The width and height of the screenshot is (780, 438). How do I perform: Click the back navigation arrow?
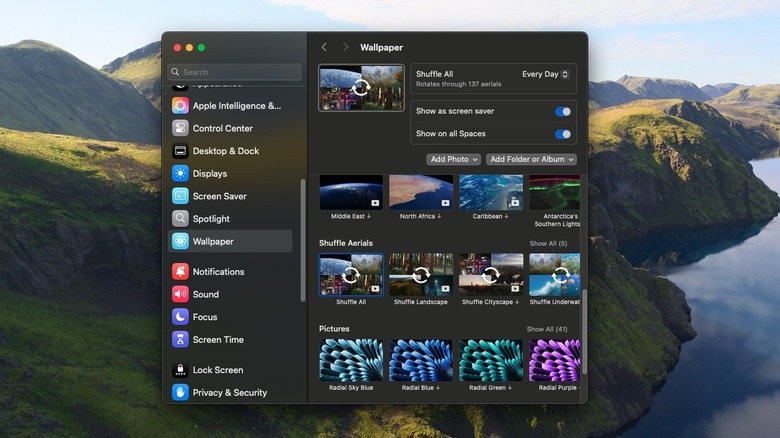click(324, 47)
